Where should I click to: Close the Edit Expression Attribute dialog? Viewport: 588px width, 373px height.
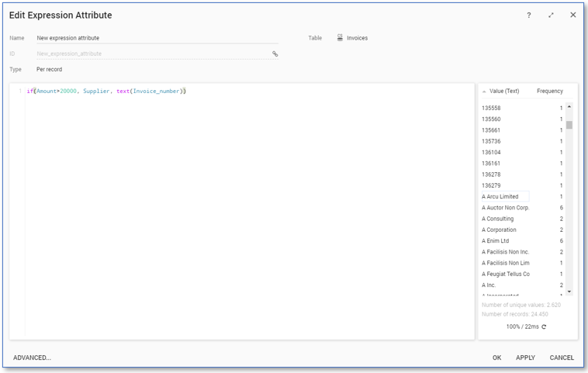coord(573,15)
